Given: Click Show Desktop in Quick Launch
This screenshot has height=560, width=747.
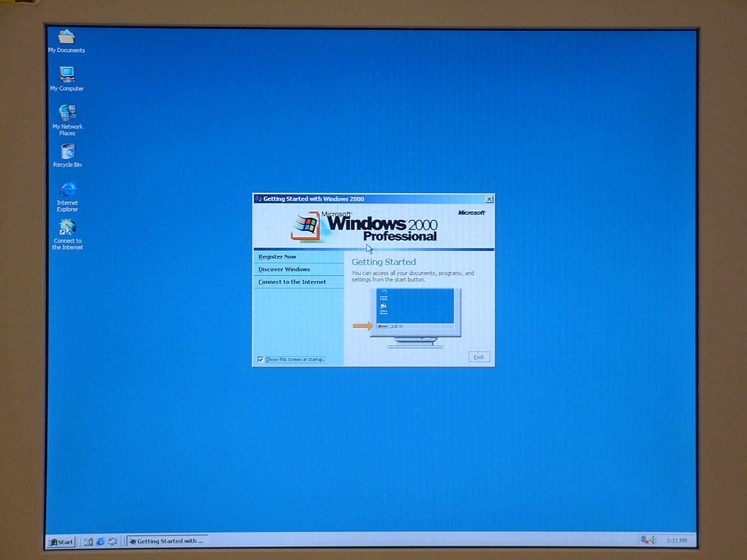Looking at the screenshot, I should click(x=88, y=541).
